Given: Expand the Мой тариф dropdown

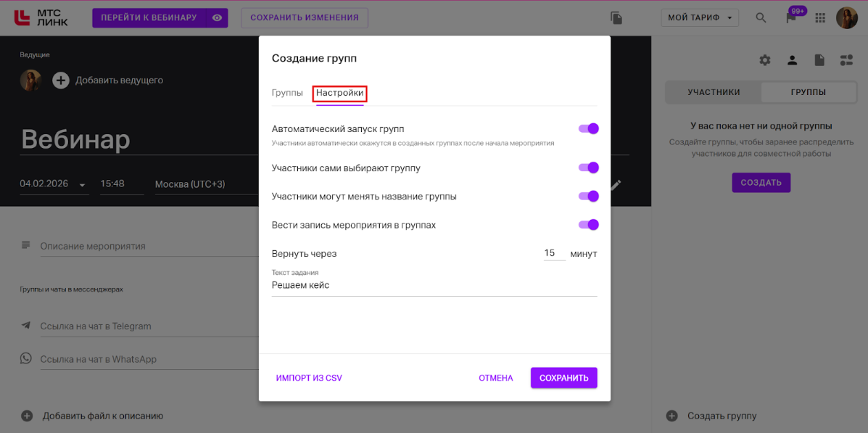Looking at the screenshot, I should pos(699,17).
